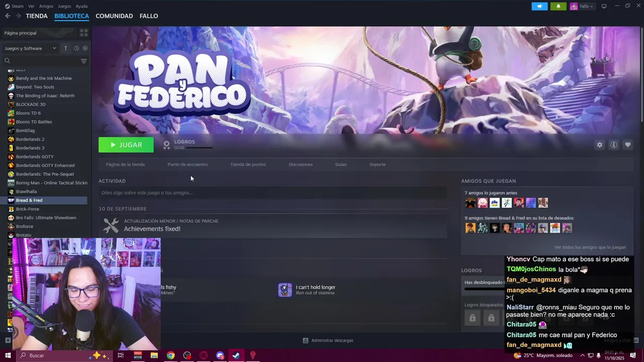Go to BIBLIOTECA tab

(x=71, y=16)
